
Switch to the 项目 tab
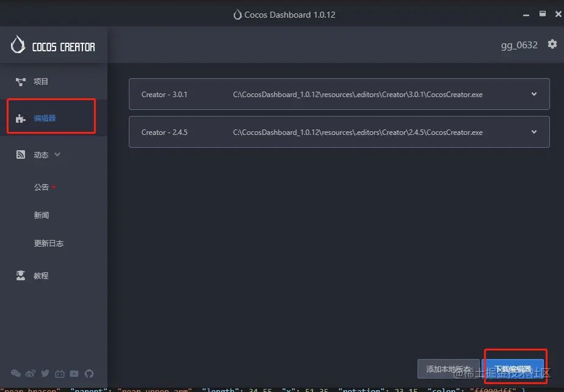(54, 81)
